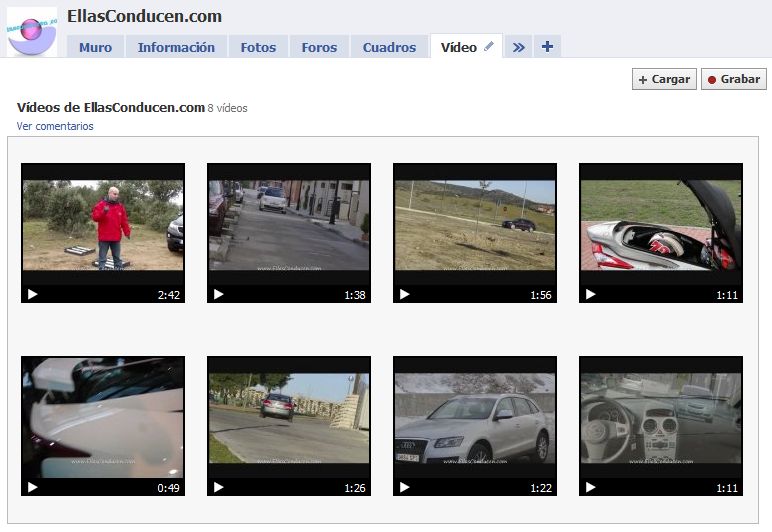This screenshot has height=532, width=772.
Task: Open the Ver comentarios link
Action: (x=55, y=126)
